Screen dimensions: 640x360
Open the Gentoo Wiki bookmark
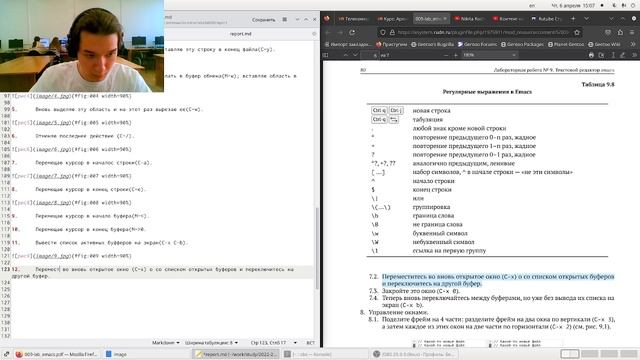pos(604,44)
